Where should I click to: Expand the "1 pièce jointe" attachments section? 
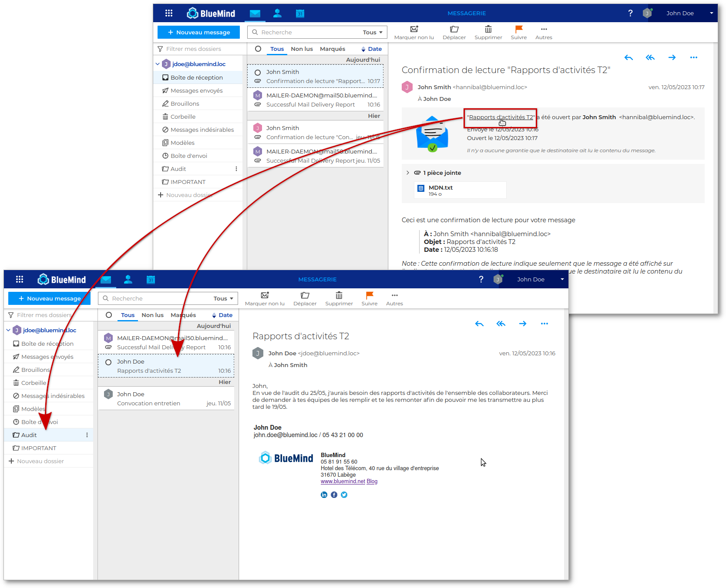pyautogui.click(x=408, y=173)
